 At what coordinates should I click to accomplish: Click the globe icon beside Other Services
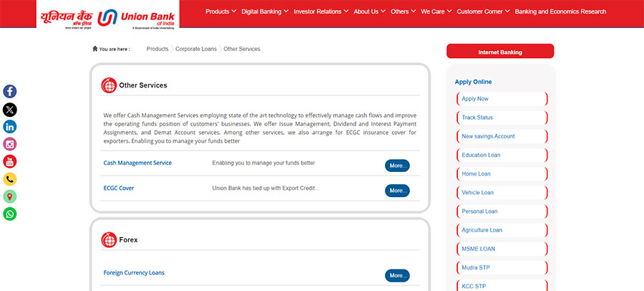[x=109, y=85]
